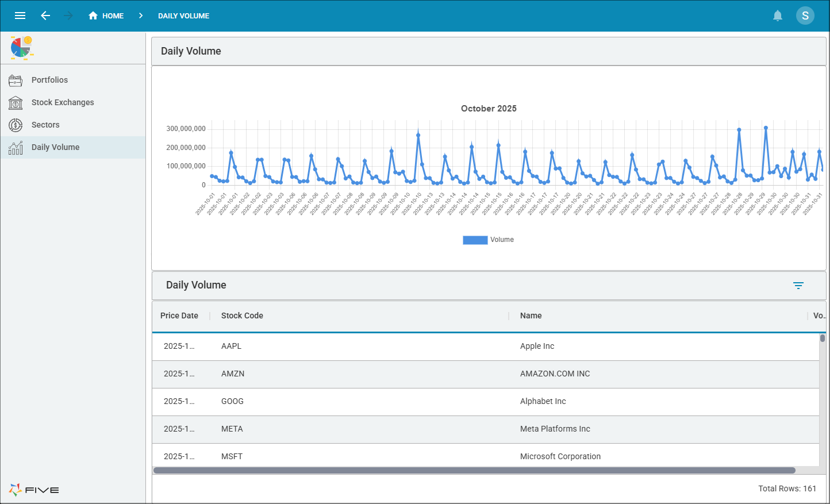This screenshot has width=830, height=504.
Task: Select the MSFT row
Action: pos(486,455)
